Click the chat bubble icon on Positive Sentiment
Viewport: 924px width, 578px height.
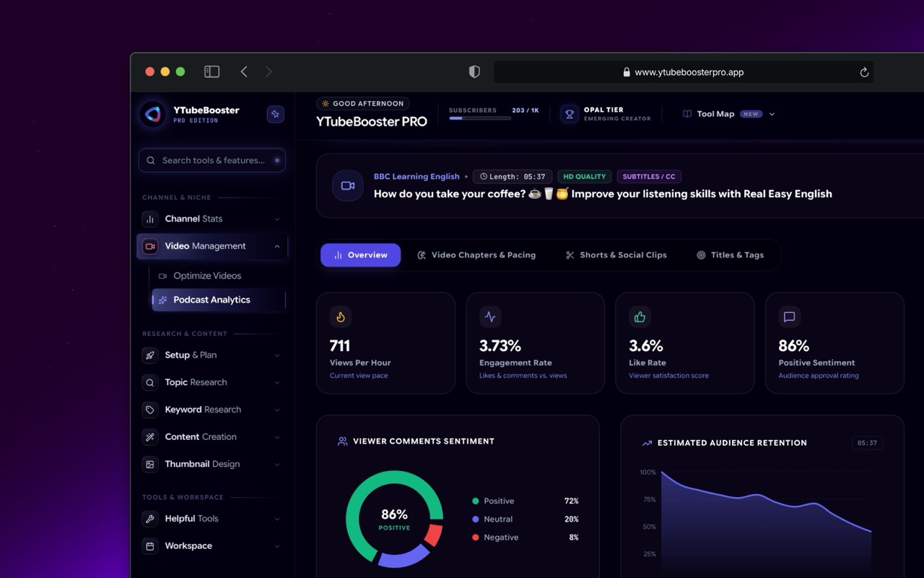(x=789, y=316)
